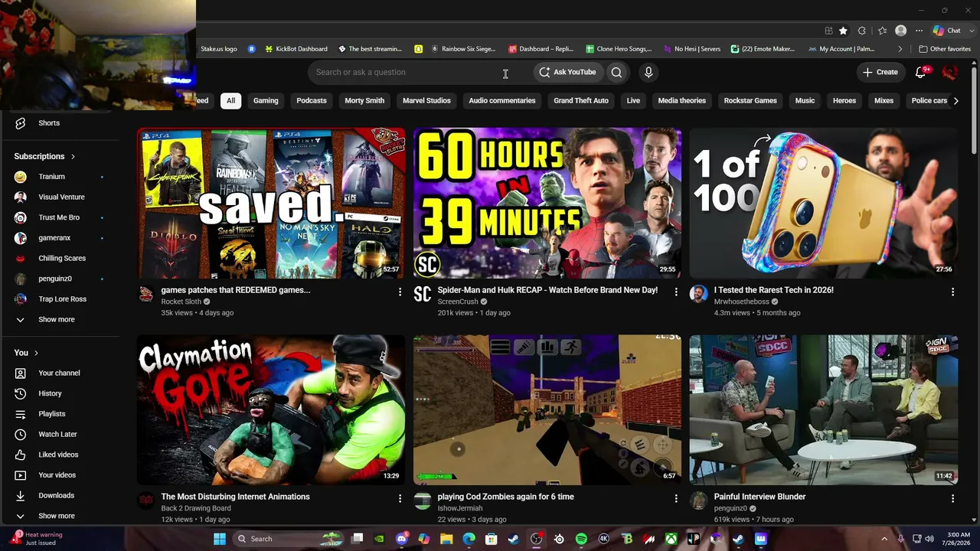Open options for Cod Zombies video

point(676,498)
